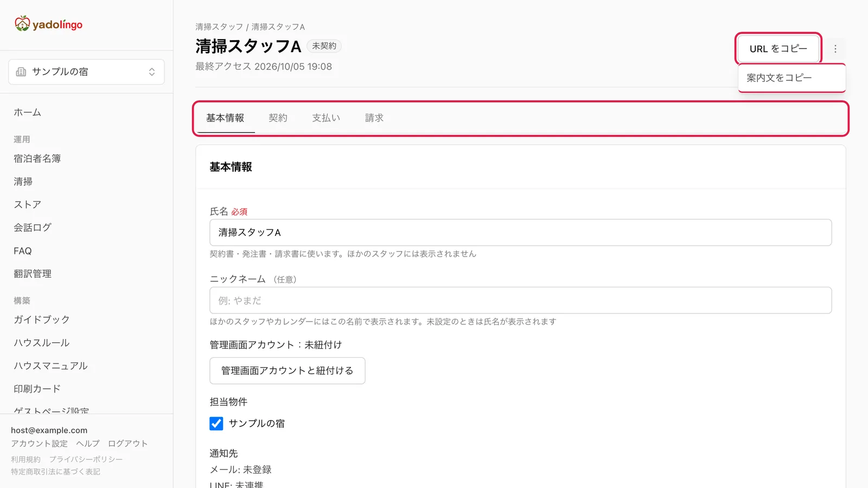The image size is (868, 488).
Task: Click the 清掃スタッフ breadcrumb link
Action: point(219,27)
